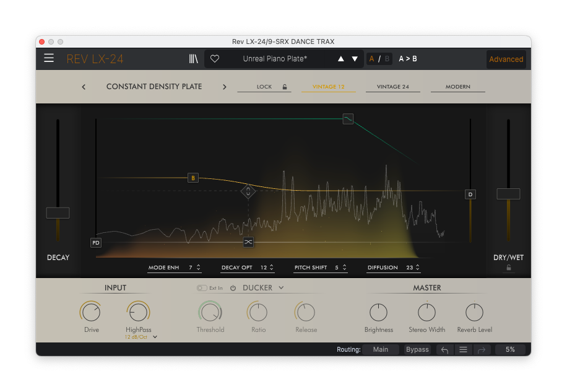Open the hamburger main menu
This screenshot has height=392, width=567.
49,59
